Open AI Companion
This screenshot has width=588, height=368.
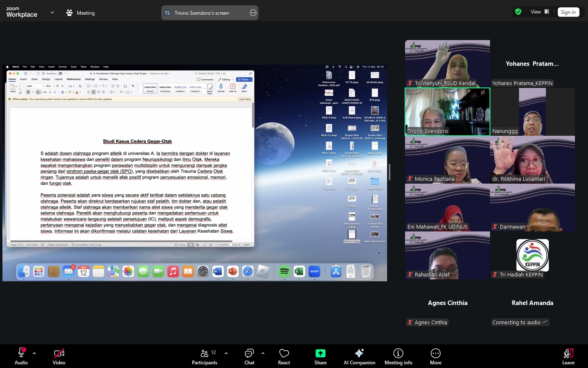click(359, 356)
